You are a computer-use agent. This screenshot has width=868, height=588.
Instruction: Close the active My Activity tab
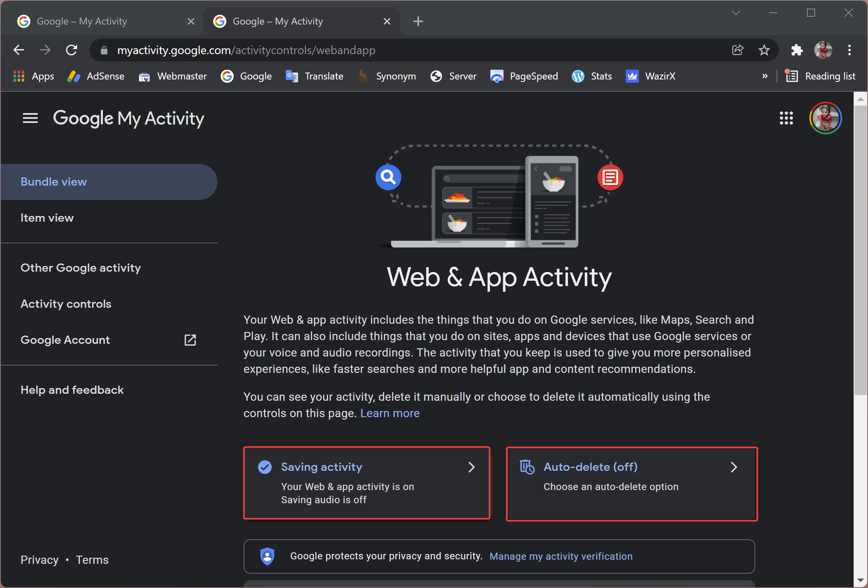pyautogui.click(x=387, y=21)
